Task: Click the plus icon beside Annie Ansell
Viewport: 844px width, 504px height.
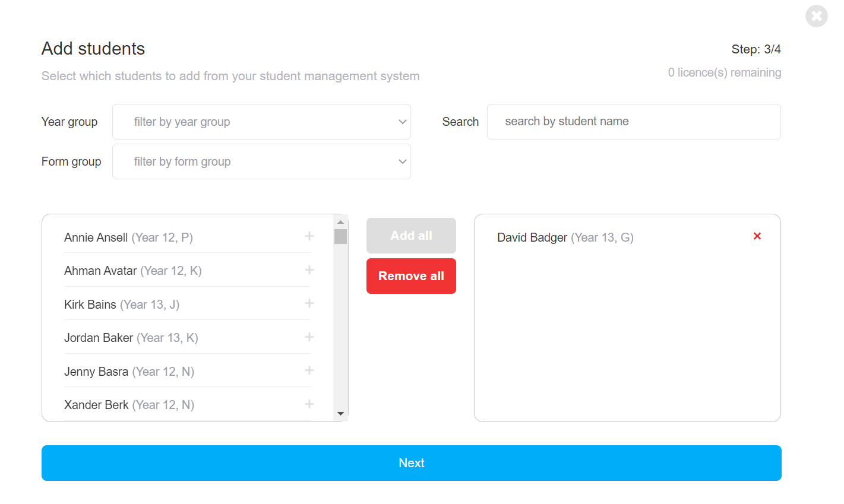Action: click(309, 236)
